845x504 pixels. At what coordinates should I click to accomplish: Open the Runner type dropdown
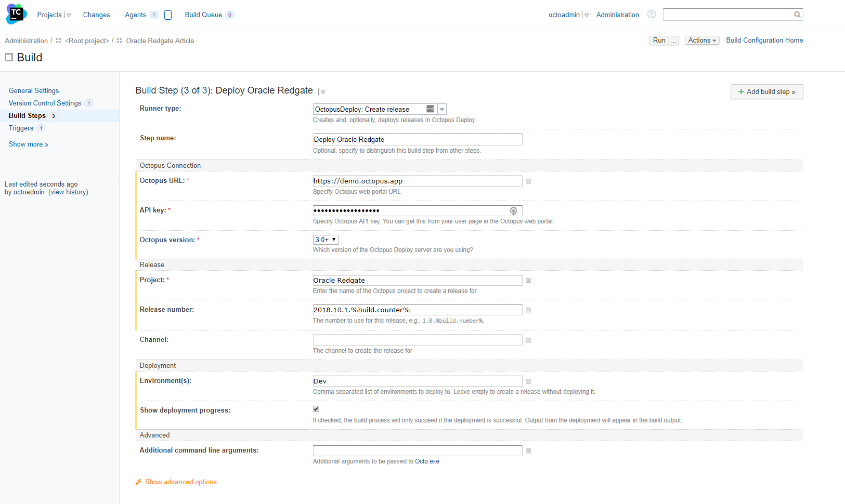click(441, 110)
